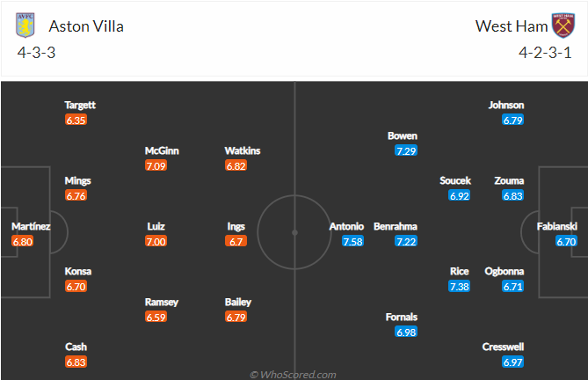The width and height of the screenshot is (588, 380).
Task: Open player Benrahma on the pitch
Action: (396, 226)
